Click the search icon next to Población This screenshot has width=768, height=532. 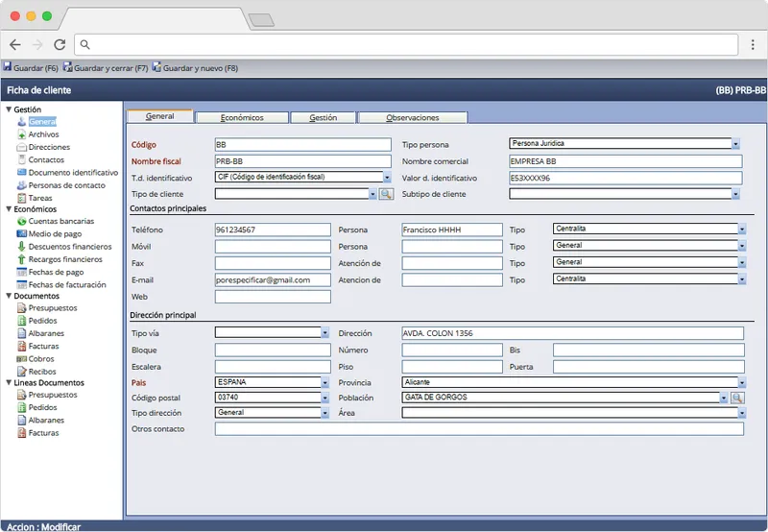click(x=737, y=398)
